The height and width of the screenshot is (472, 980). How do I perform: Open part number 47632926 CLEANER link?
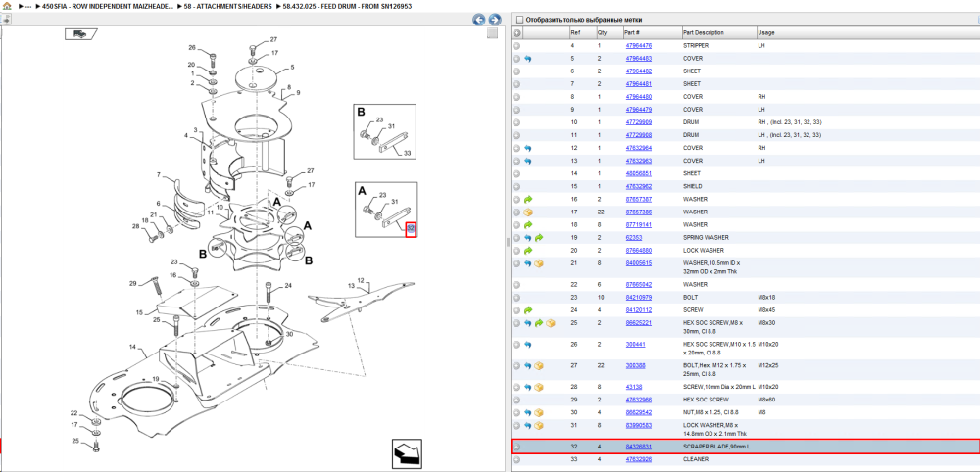pyautogui.click(x=639, y=459)
